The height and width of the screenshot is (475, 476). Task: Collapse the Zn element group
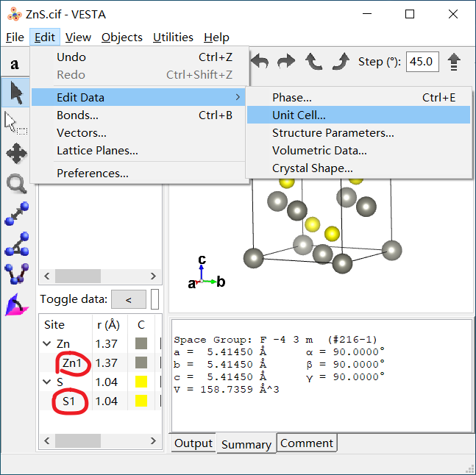47,343
